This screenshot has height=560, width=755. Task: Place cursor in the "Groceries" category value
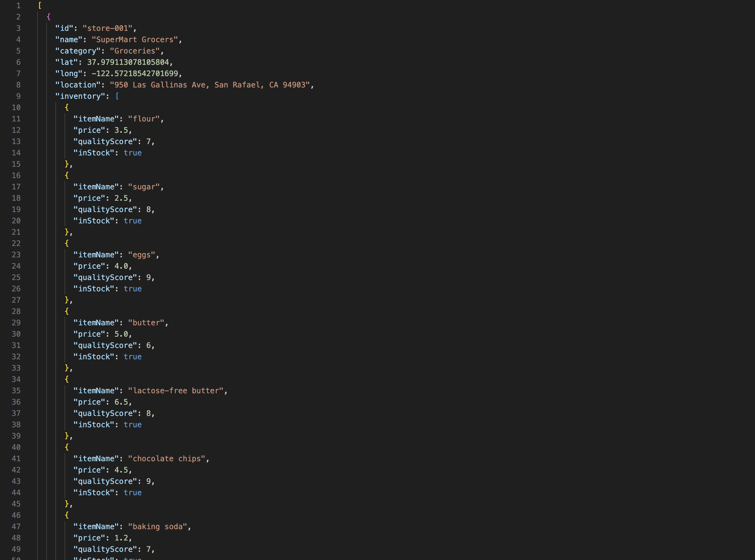click(134, 51)
